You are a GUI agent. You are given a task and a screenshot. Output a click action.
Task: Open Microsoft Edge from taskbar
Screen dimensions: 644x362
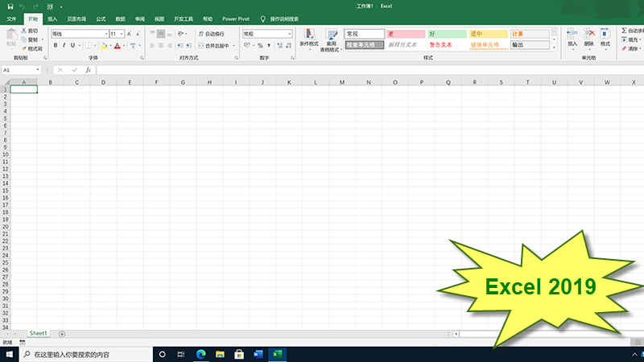point(200,354)
